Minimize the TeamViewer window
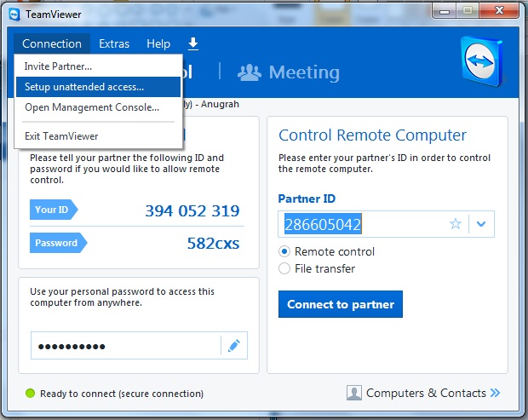Screen dimensions: 528x420 [x=445, y=11]
